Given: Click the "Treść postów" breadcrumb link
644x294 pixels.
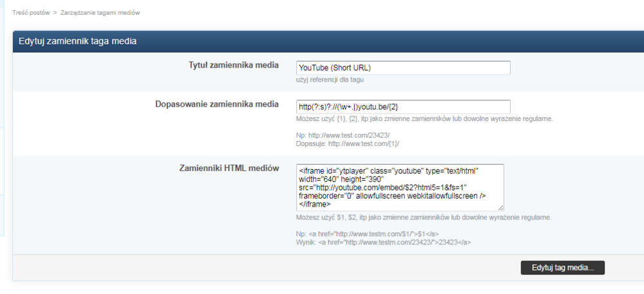Looking at the screenshot, I should click(31, 13).
